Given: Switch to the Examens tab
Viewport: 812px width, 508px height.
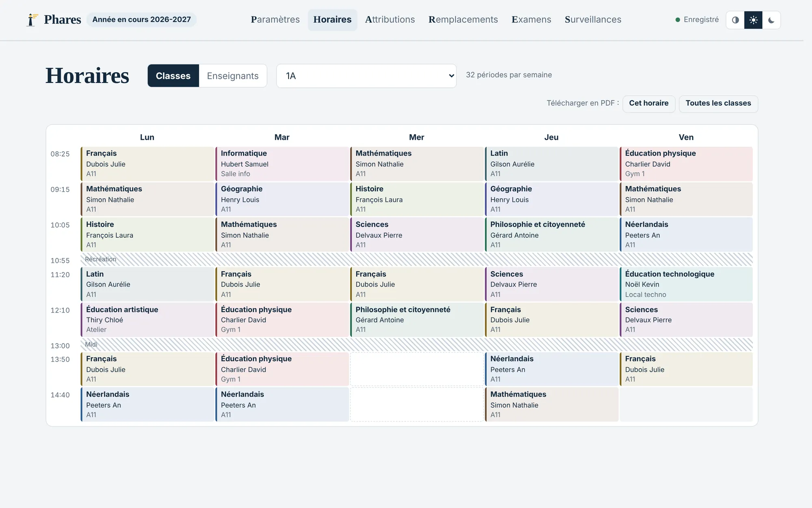Looking at the screenshot, I should pos(531,20).
